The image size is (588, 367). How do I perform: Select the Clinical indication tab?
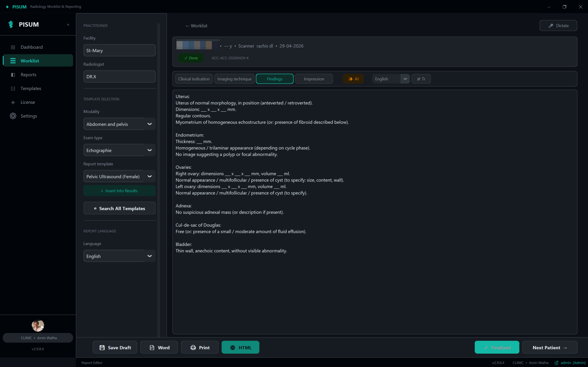pyautogui.click(x=194, y=79)
